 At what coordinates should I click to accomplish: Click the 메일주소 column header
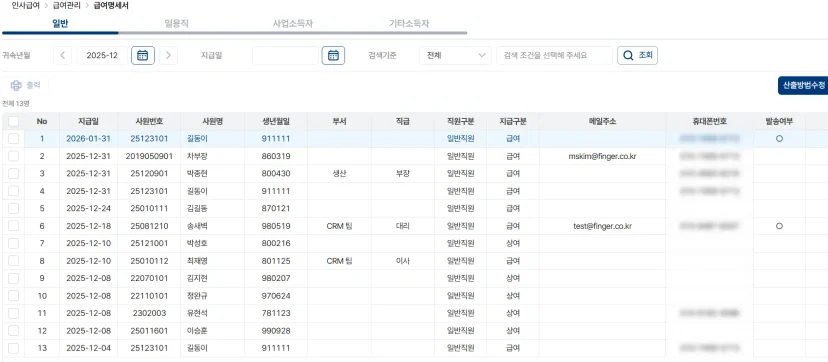[603, 121]
